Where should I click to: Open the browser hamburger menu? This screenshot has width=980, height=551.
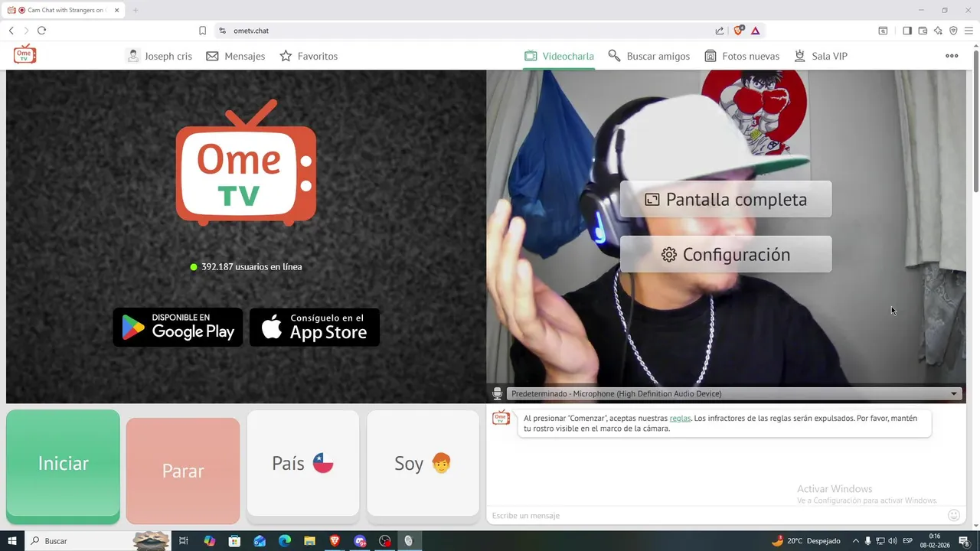coord(969,31)
